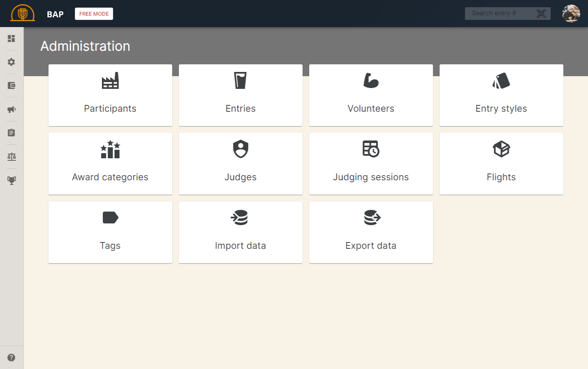The image size is (588, 369).
Task: Open the wallet icon in the sidebar
Action: (x=11, y=86)
